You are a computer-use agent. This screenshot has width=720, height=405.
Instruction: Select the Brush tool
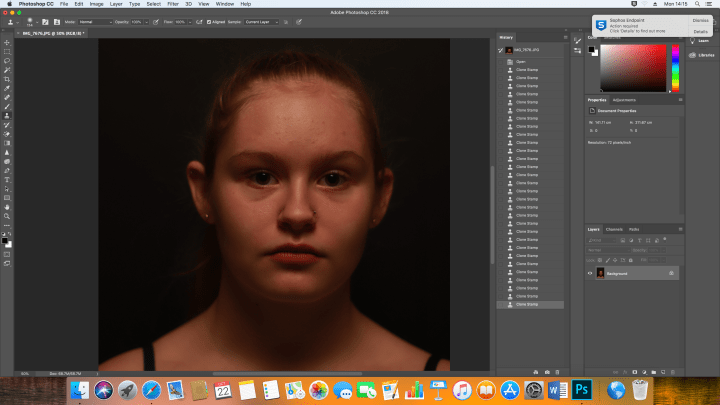click(x=7, y=107)
